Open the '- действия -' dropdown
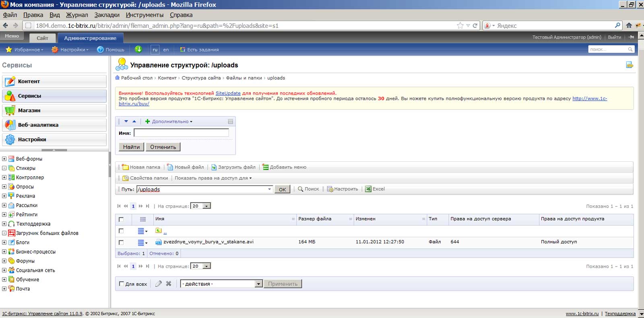 (221, 284)
